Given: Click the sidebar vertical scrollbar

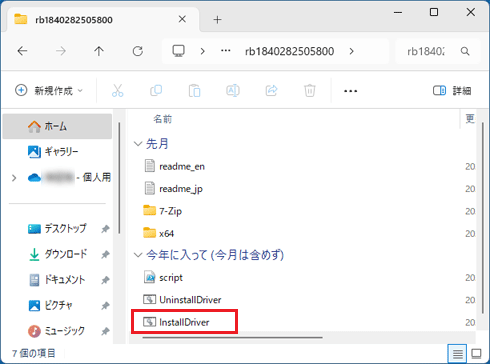Looking at the screenshot, I should pos(119,178).
